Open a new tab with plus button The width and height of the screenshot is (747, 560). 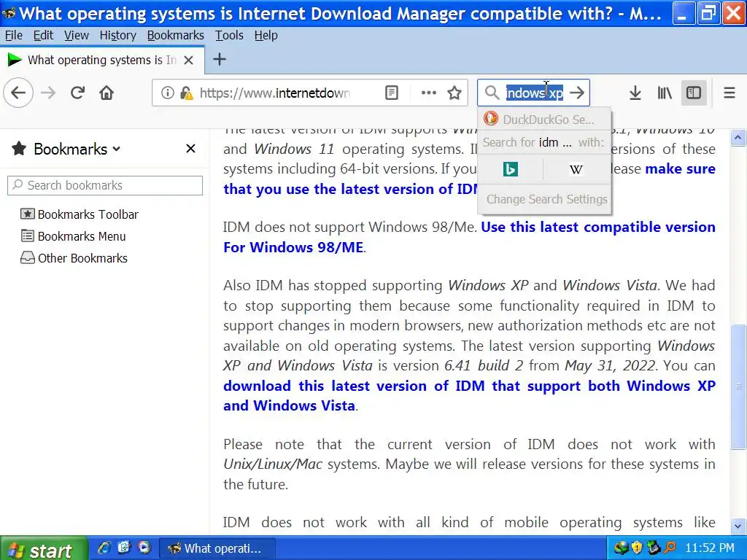pos(219,60)
